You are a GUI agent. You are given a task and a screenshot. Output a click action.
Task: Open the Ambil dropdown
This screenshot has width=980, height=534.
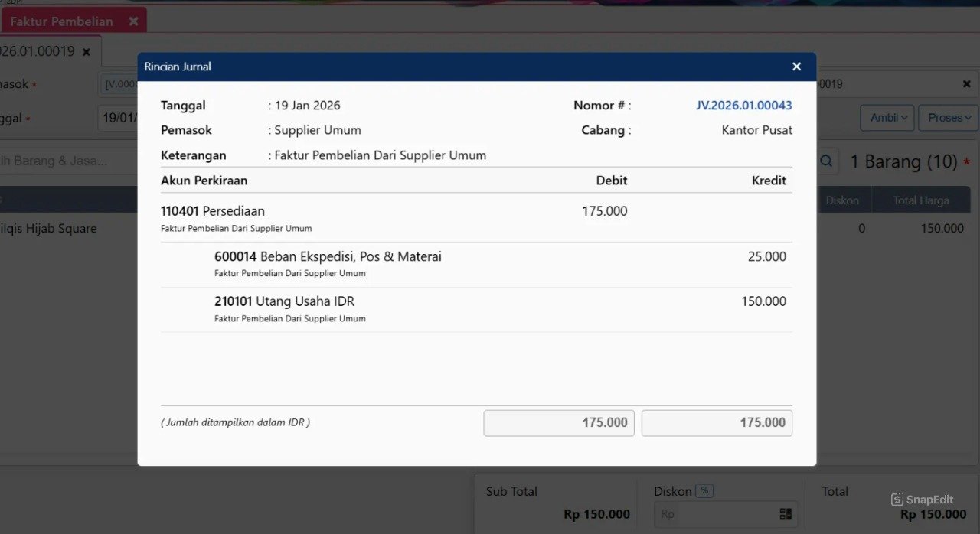(x=887, y=118)
